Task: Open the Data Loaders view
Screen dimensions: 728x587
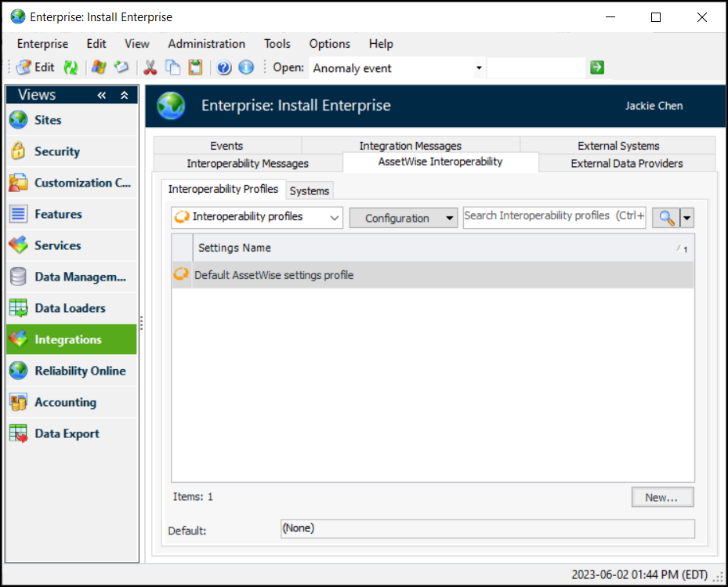Action: [72, 308]
